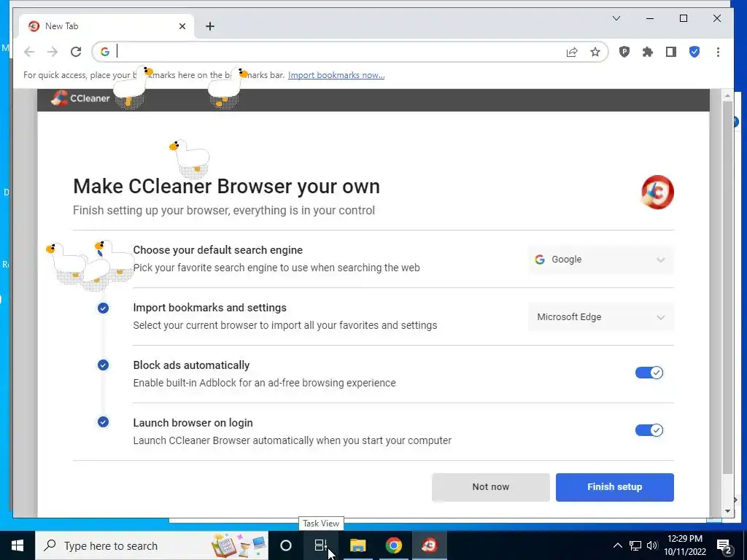Click the Not now button
The image size is (747, 560).
tap(491, 487)
